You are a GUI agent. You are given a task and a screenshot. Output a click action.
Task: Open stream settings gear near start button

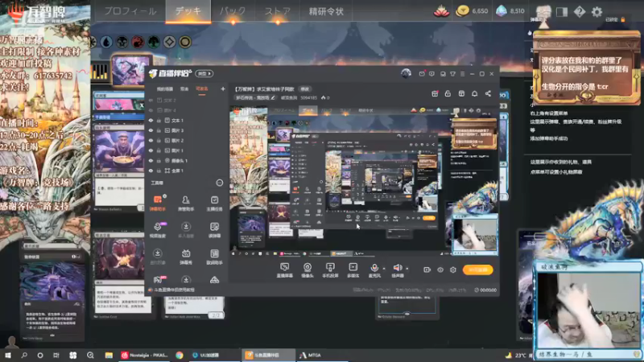(x=453, y=269)
